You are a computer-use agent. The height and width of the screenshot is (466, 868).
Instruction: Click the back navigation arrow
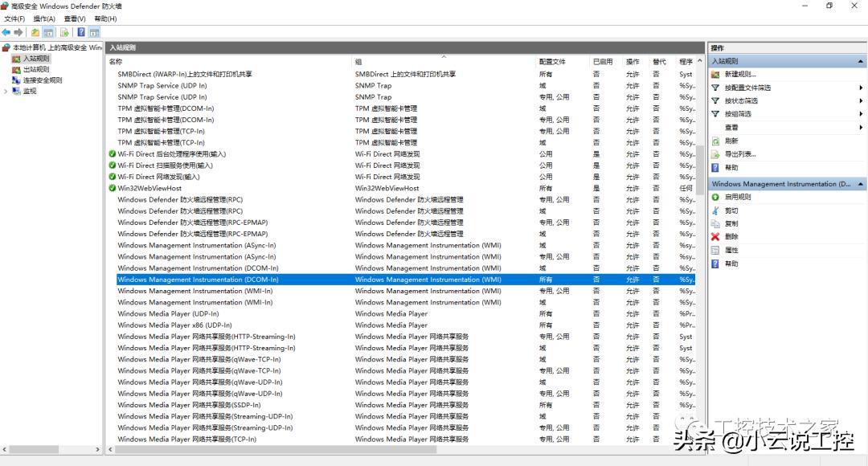pos(6,31)
